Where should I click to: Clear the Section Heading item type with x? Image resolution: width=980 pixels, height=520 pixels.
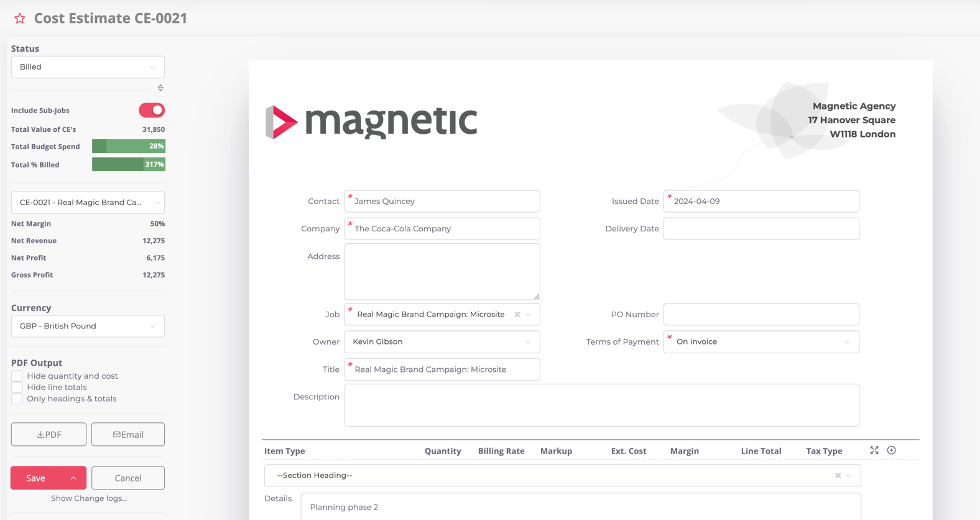pos(838,476)
